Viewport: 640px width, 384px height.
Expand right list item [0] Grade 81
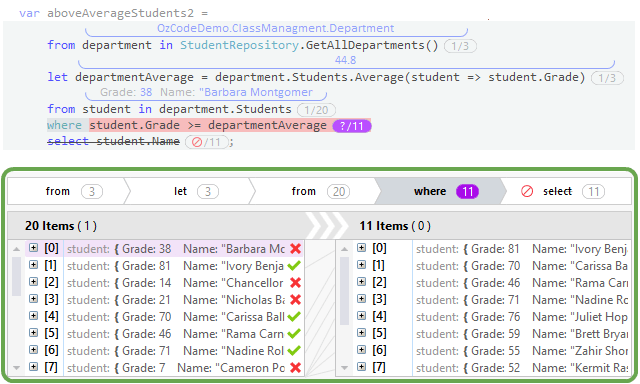[362, 248]
